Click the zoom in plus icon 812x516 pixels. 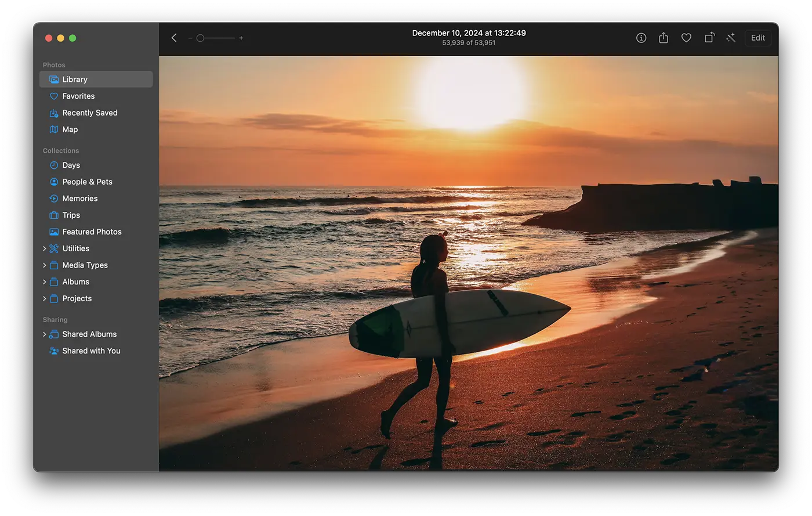click(x=241, y=38)
